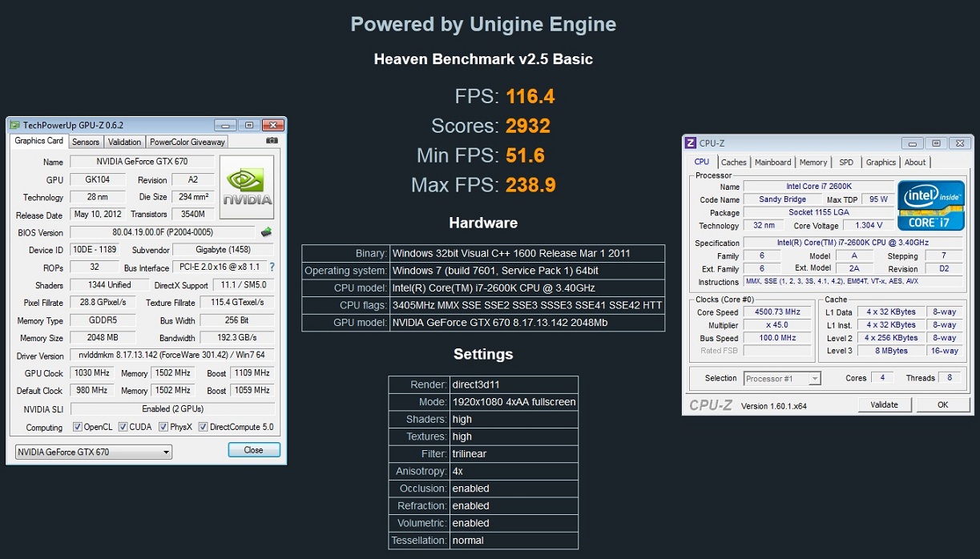Click the OK button in CPU-Z

pyautogui.click(x=942, y=404)
